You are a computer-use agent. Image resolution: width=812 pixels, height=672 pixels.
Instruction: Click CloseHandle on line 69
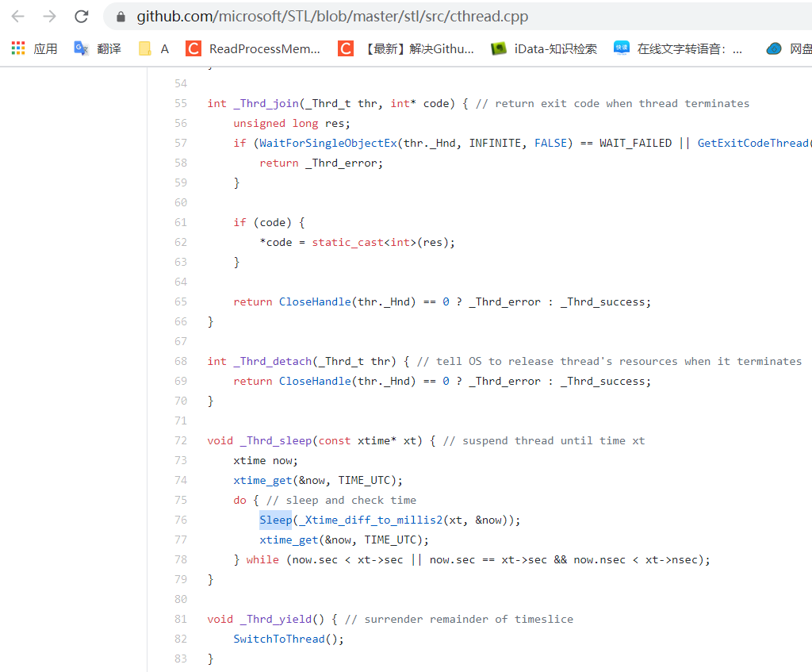[x=315, y=381]
